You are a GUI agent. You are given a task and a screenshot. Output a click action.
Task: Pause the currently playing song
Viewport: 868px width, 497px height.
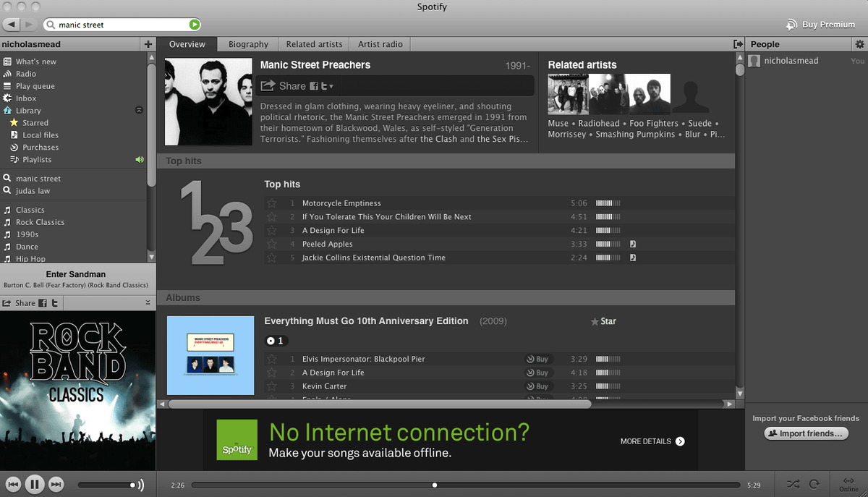(34, 484)
